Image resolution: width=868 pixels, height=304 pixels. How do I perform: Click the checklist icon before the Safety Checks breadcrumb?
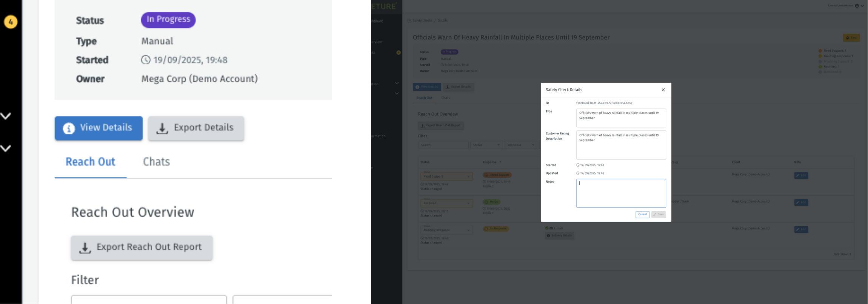pyautogui.click(x=409, y=21)
